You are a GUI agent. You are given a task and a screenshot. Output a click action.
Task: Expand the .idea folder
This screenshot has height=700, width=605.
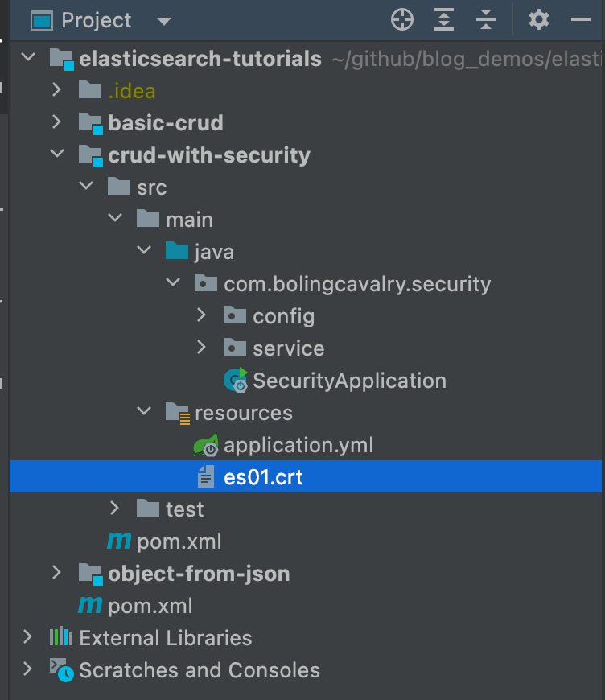[x=56, y=90]
